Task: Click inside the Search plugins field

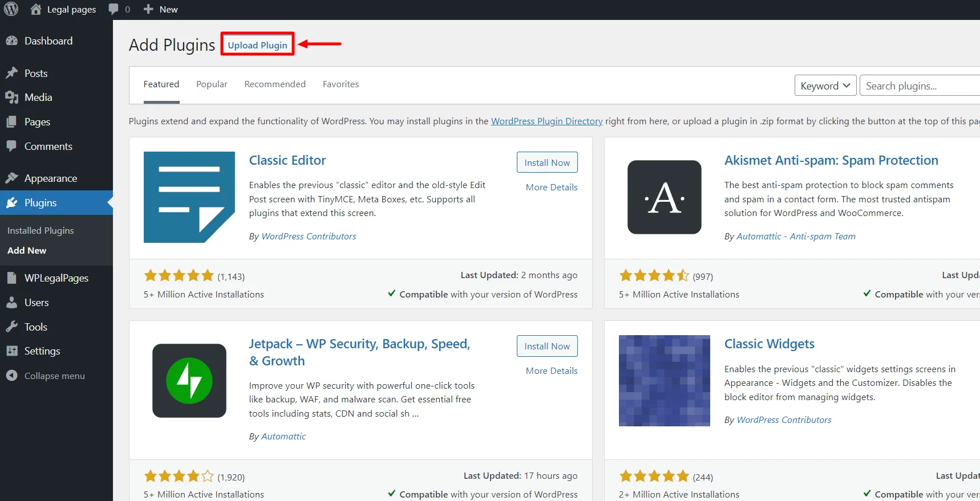Action: tap(918, 85)
